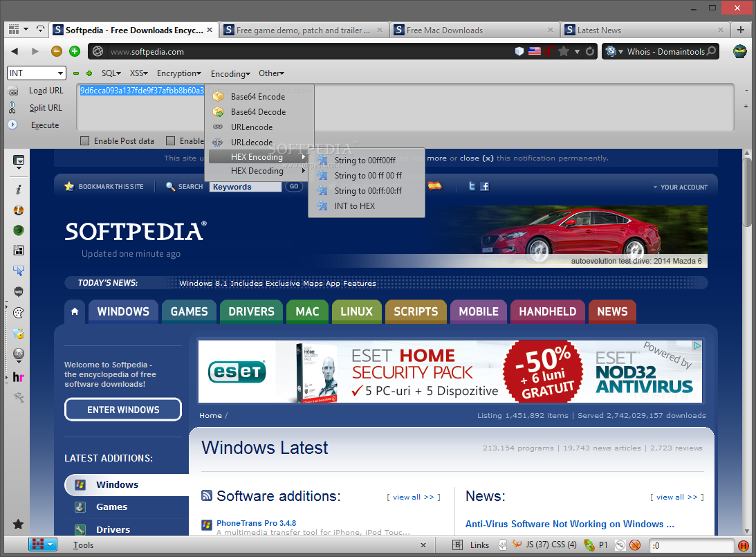Image resolution: width=756 pixels, height=557 pixels.
Task: Click the green swirl sidebar icon
Action: point(18,230)
